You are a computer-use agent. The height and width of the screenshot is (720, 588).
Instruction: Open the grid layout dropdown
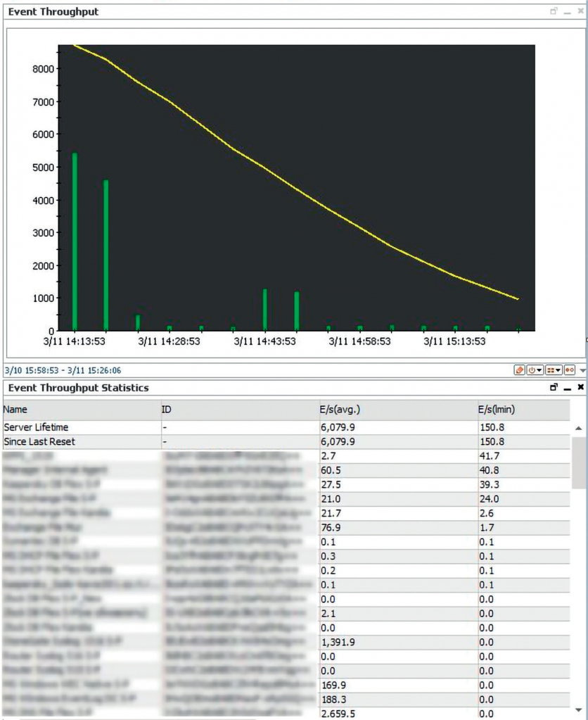(x=554, y=370)
